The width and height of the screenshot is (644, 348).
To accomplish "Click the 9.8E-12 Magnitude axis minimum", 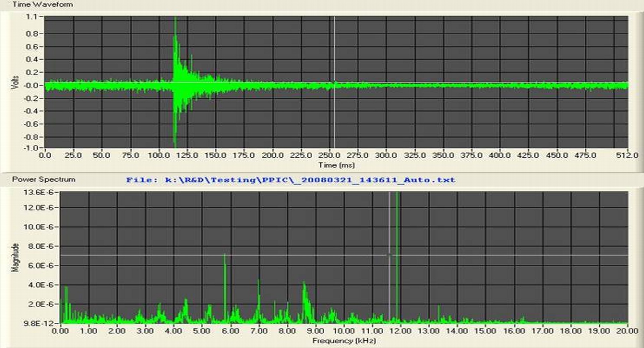I will tap(38, 323).
